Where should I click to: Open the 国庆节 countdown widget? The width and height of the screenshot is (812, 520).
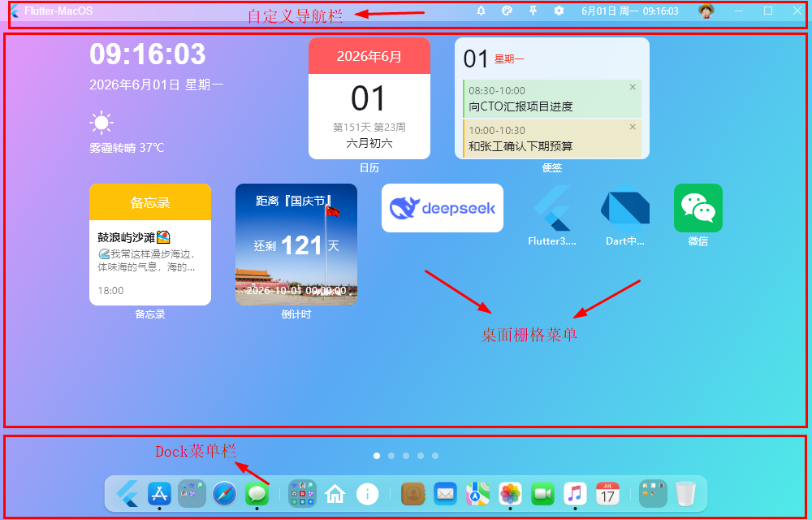(x=296, y=245)
